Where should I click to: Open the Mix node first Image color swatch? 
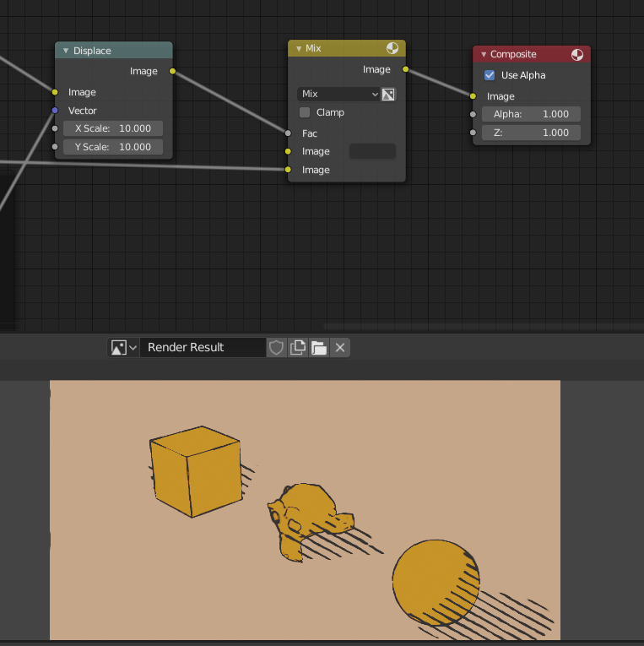(373, 152)
